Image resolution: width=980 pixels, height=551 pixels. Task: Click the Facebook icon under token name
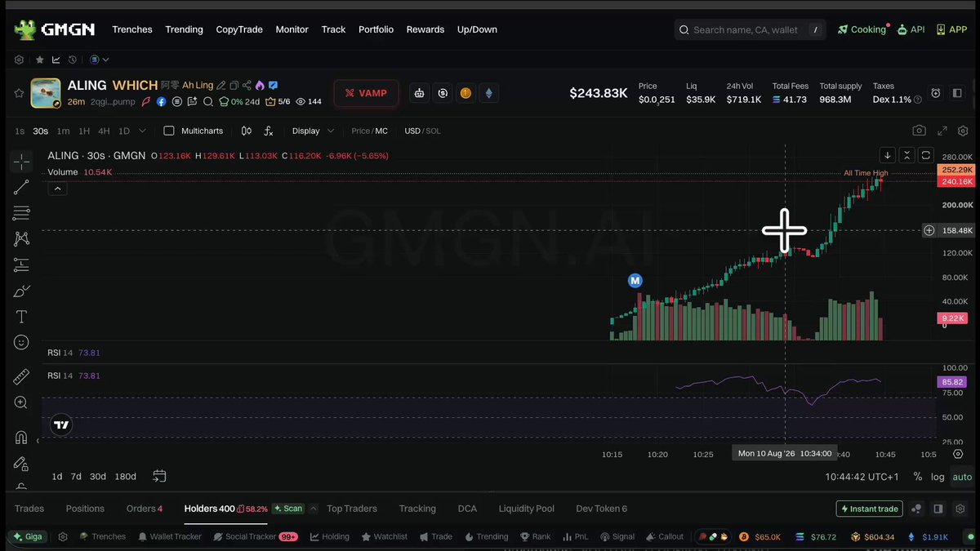click(x=162, y=102)
